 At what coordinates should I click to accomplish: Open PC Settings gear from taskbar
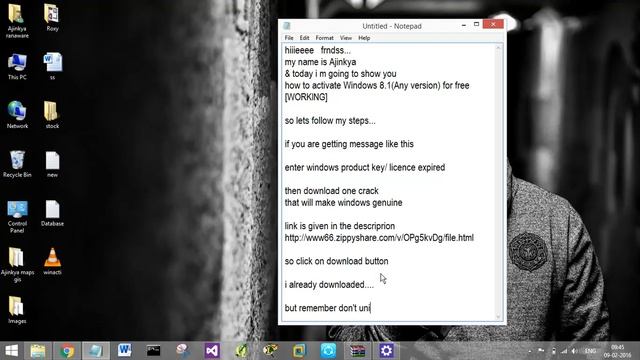click(386, 351)
